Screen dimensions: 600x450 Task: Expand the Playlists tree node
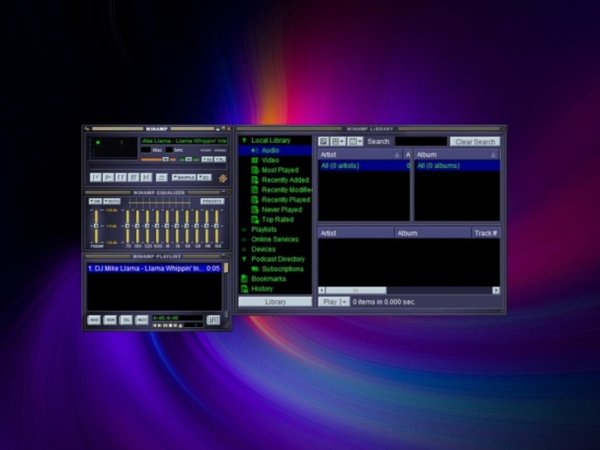point(244,230)
